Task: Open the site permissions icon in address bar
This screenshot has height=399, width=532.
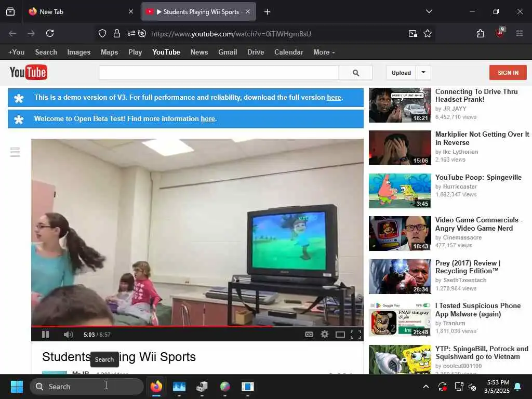Action: click(x=131, y=33)
